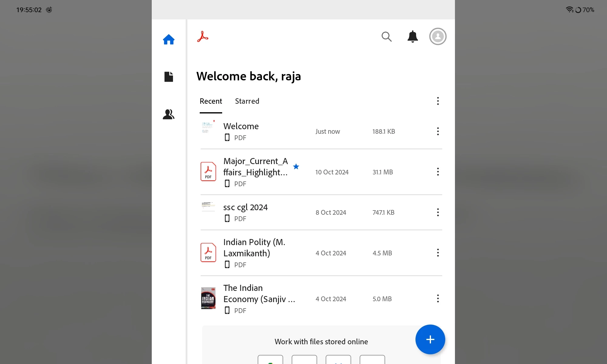Unstar the Major_Current_Affairs file star

coord(296,167)
